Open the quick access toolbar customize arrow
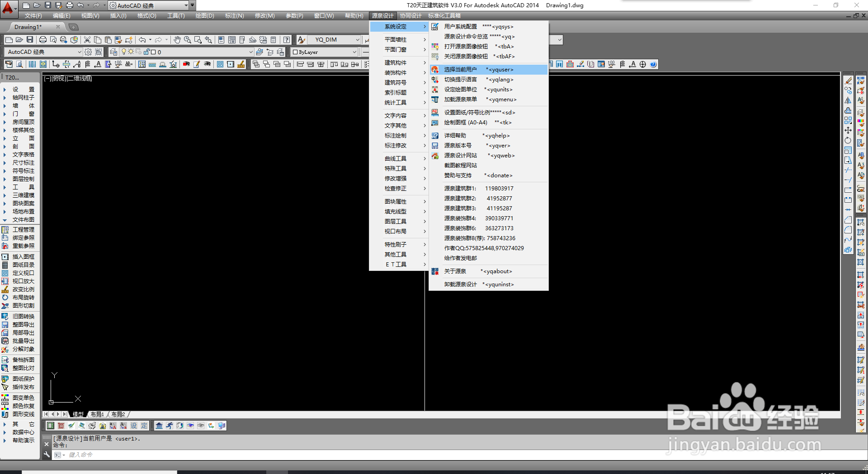This screenshot has height=474, width=868. tap(193, 5)
